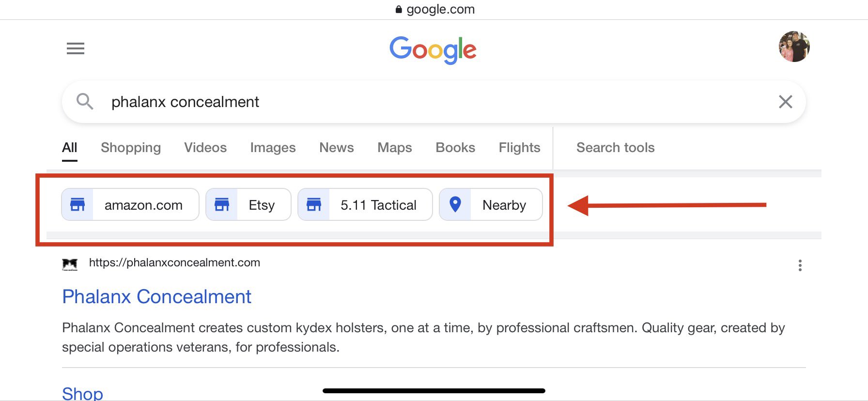Select the Maps tab

coord(395,148)
